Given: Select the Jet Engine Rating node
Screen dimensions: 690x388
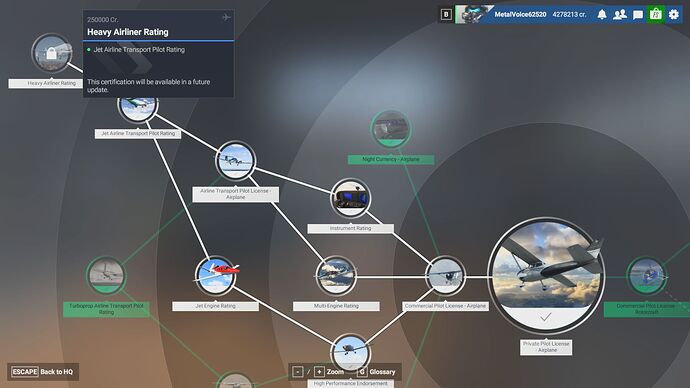Looking at the screenshot, I should (x=216, y=275).
